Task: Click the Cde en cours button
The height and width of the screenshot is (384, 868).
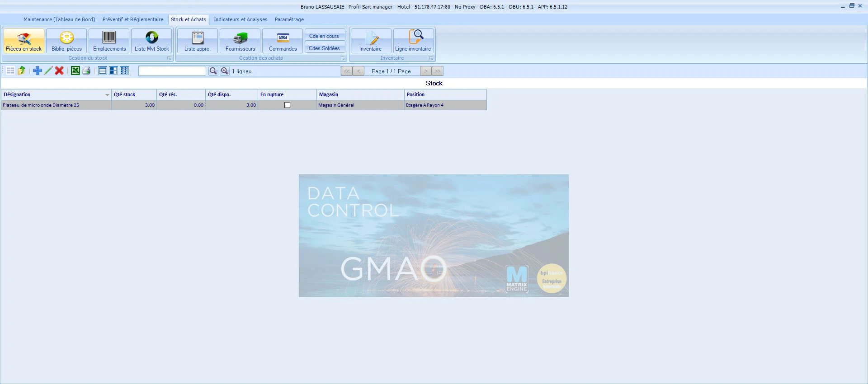Action: [324, 36]
